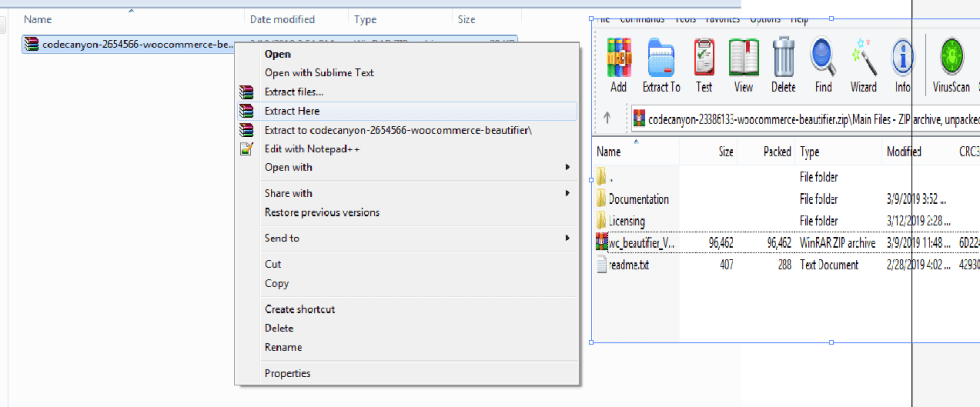Viewport: 980px width, 407px height.
Task: Click the WinRAR Add toolbar icon
Action: click(619, 57)
